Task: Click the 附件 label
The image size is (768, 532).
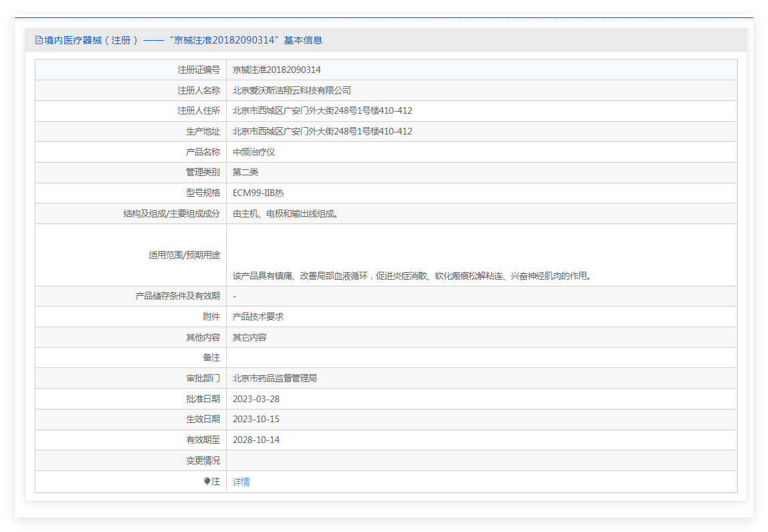Action: 211,317
